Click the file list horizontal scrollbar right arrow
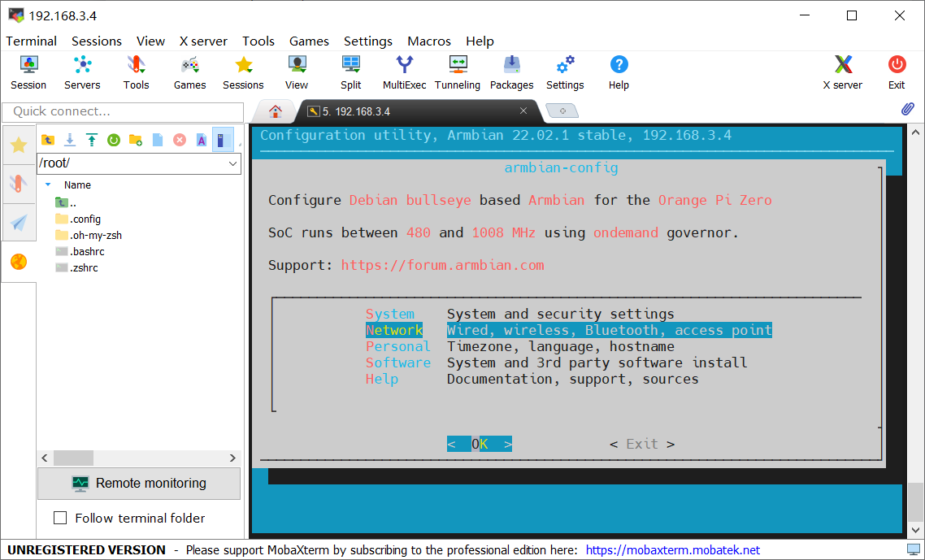 pos(232,458)
